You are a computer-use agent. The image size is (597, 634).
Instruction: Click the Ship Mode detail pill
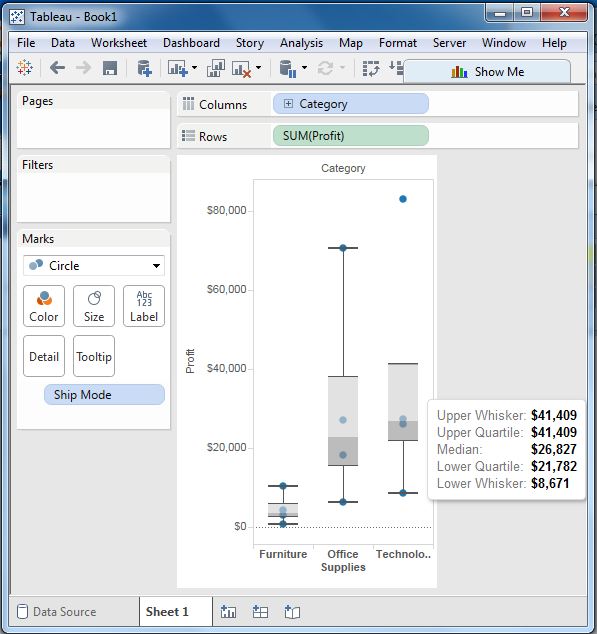tap(104, 395)
